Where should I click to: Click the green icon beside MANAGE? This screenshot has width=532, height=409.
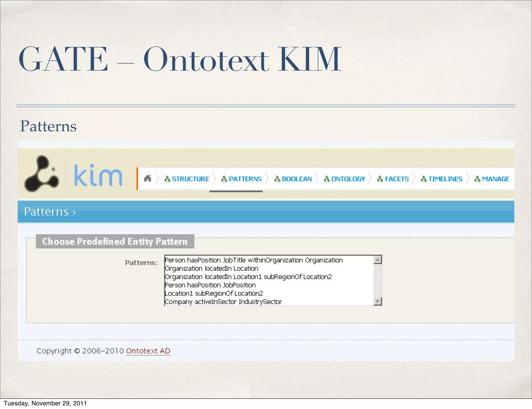tap(477, 179)
